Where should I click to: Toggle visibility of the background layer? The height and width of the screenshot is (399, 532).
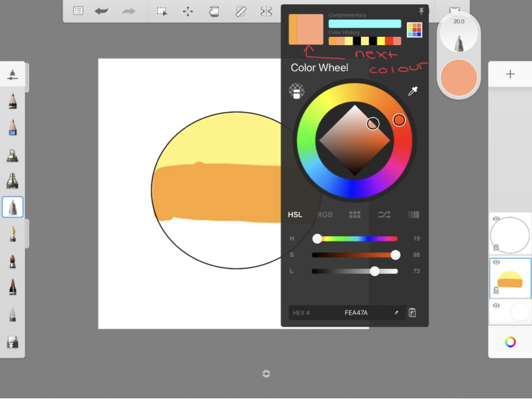tap(496, 306)
